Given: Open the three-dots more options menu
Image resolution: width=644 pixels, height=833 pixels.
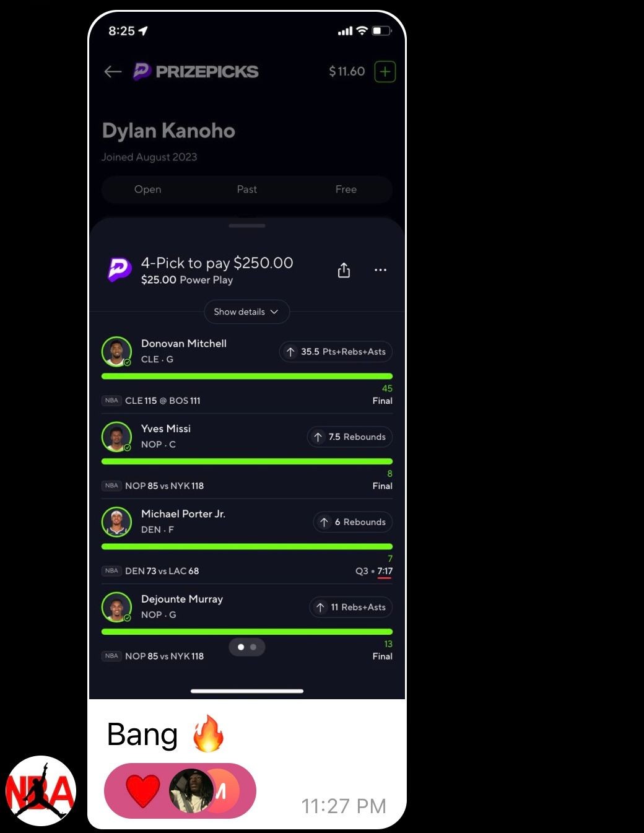Looking at the screenshot, I should (380, 270).
